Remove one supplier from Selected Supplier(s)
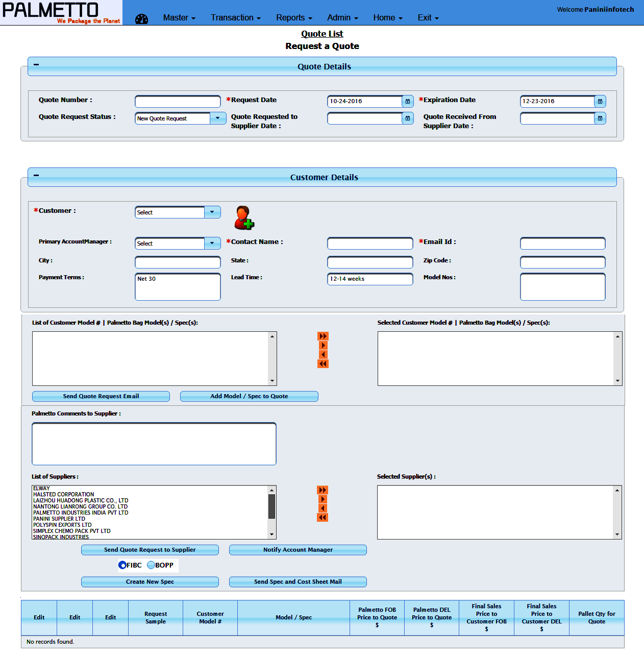The image size is (644, 658). point(323,508)
